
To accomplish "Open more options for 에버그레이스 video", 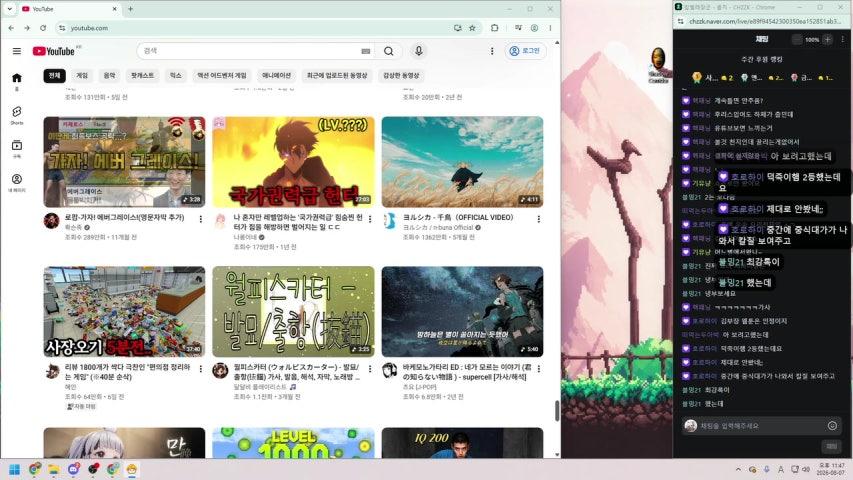I will pyautogui.click(x=201, y=219).
